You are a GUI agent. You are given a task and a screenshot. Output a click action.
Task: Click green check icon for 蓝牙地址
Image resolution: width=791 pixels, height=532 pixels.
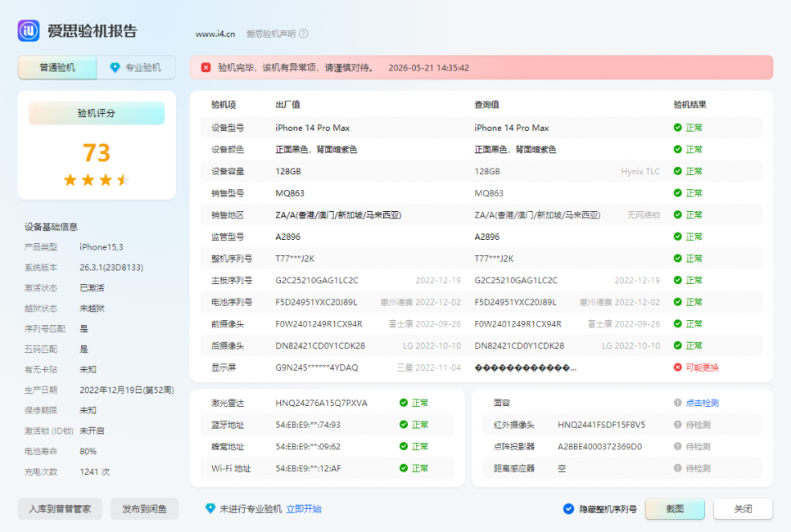[x=404, y=425]
